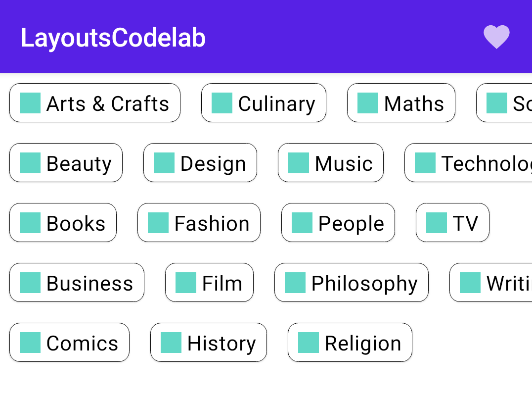Click the teal square beside Music
This screenshot has width=532, height=399.
point(299,163)
